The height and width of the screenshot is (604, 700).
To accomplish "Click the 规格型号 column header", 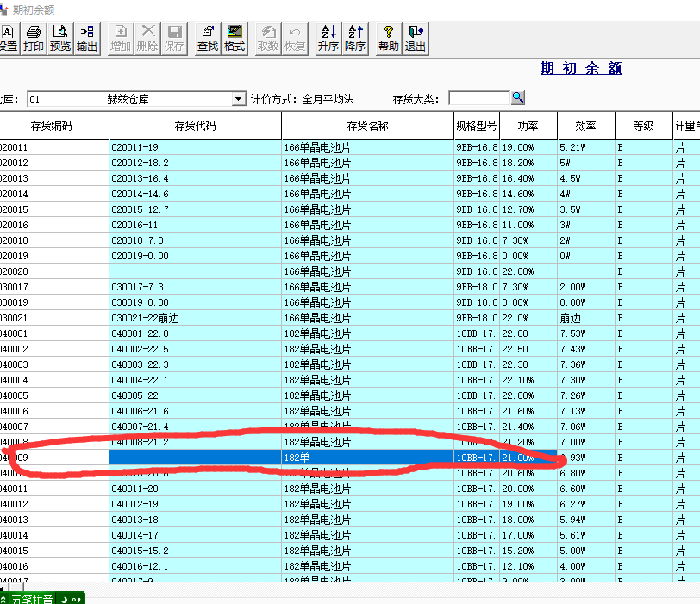I will click(x=477, y=126).
